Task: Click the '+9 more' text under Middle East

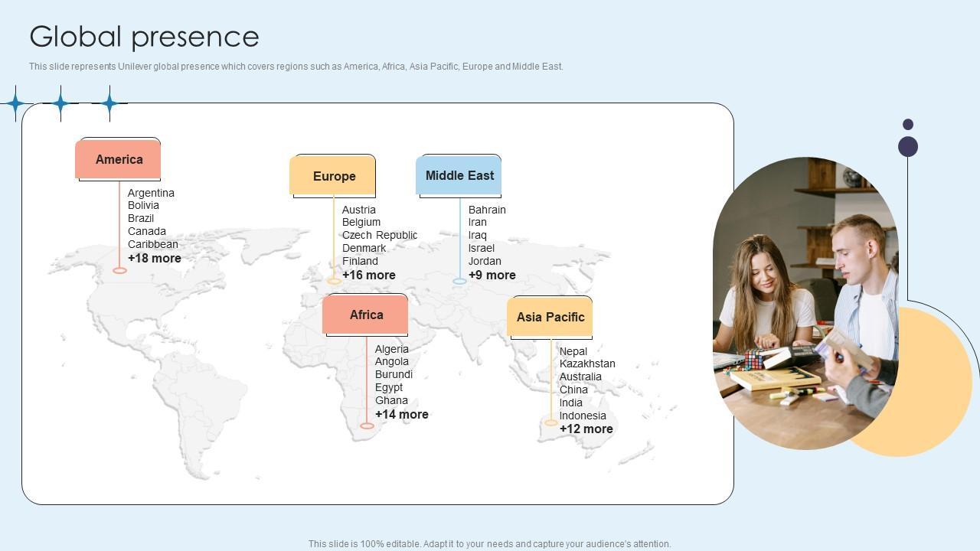Action: (x=492, y=275)
